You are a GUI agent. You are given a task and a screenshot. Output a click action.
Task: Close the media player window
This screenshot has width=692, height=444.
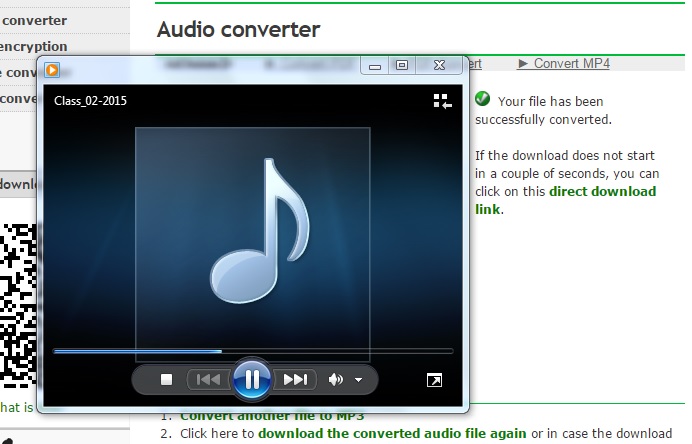tap(439, 66)
